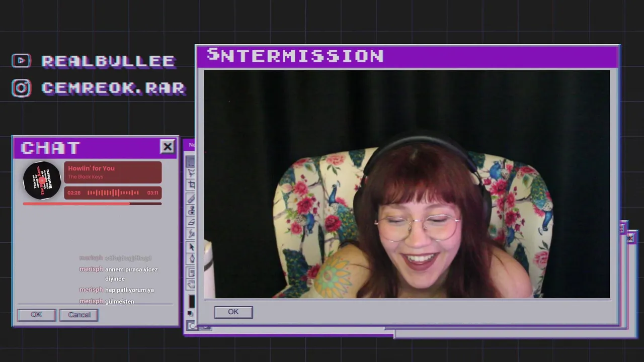Image resolution: width=644 pixels, height=362 pixels.
Task: Click the message annem pırasa yicez diyince
Action: click(131, 274)
